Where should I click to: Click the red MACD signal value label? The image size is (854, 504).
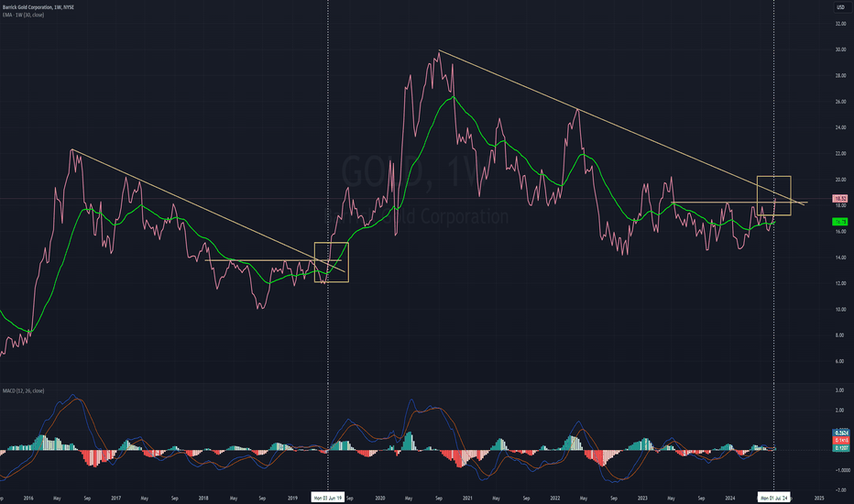click(x=840, y=440)
